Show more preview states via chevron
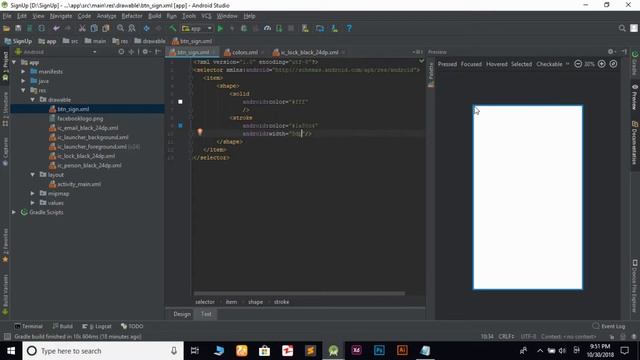Image resolution: width=640 pixels, height=360 pixels. 568,64
